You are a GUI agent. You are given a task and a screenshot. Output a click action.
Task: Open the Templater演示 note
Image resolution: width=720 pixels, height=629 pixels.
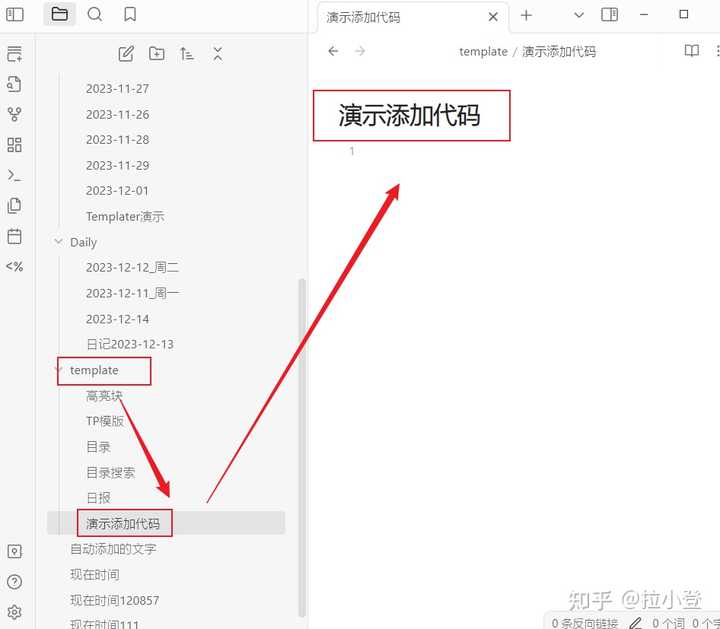pos(125,216)
